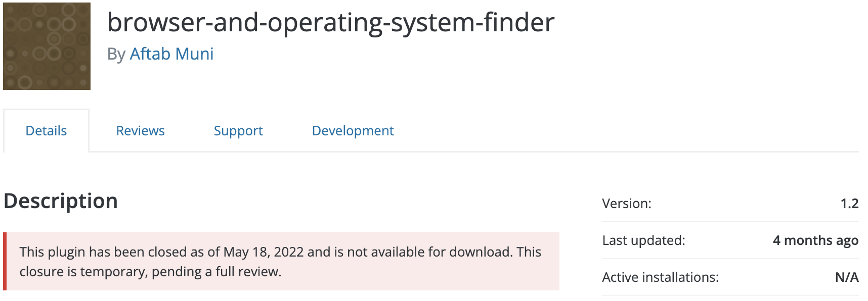Click the version number 1.2
868x301 pixels.
tap(849, 204)
